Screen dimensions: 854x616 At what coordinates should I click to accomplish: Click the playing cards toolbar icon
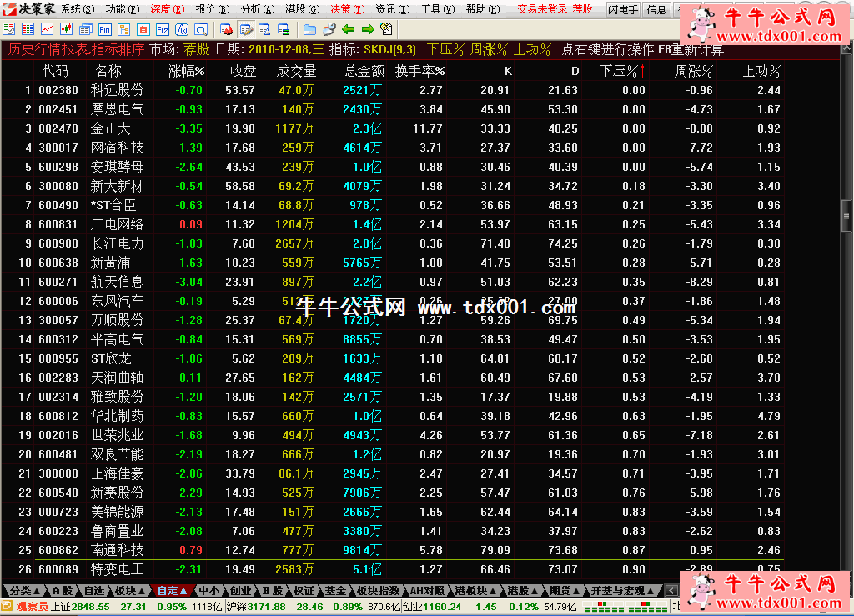(x=386, y=29)
